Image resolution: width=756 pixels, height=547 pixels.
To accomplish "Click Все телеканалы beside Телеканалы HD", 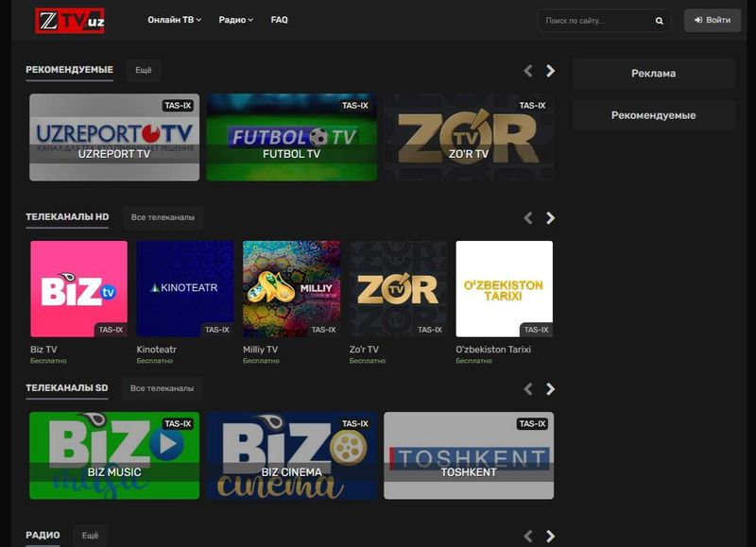I will click(163, 217).
